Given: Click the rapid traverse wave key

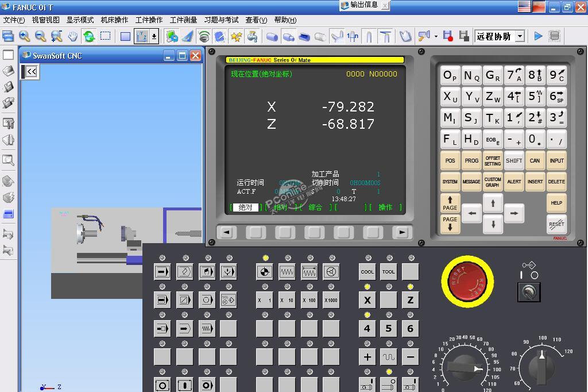Looking at the screenshot, I should tap(389, 357).
